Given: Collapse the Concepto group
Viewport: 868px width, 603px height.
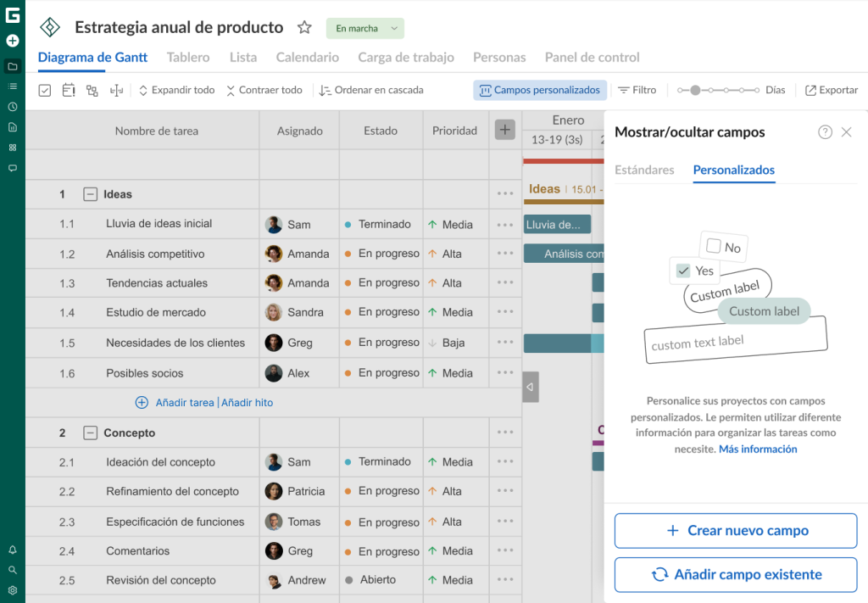Looking at the screenshot, I should pyautogui.click(x=90, y=433).
